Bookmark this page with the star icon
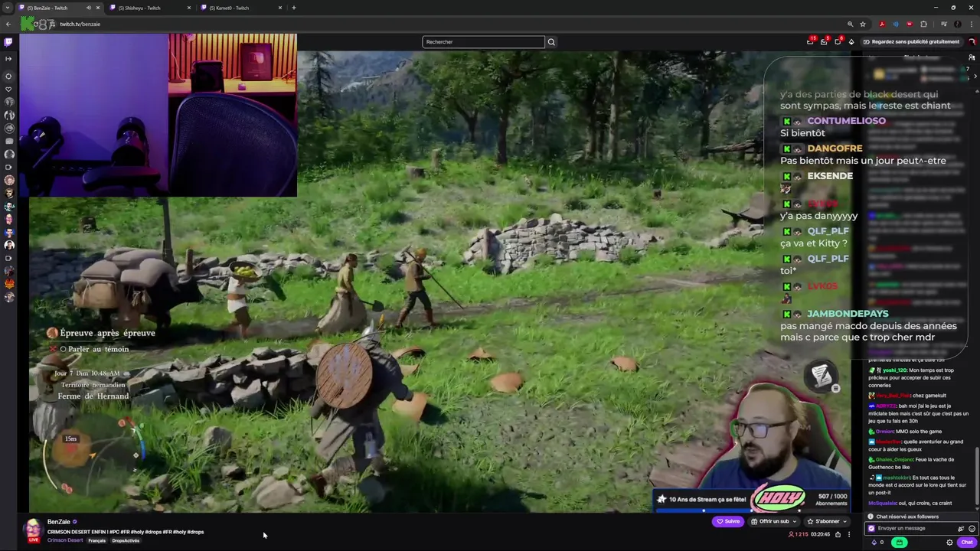 [863, 24]
